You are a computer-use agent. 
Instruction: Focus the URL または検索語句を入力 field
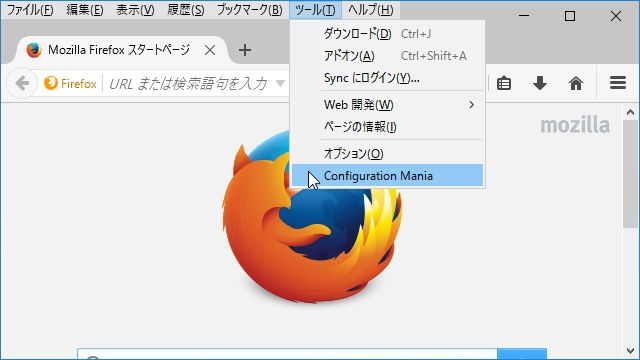click(x=188, y=84)
